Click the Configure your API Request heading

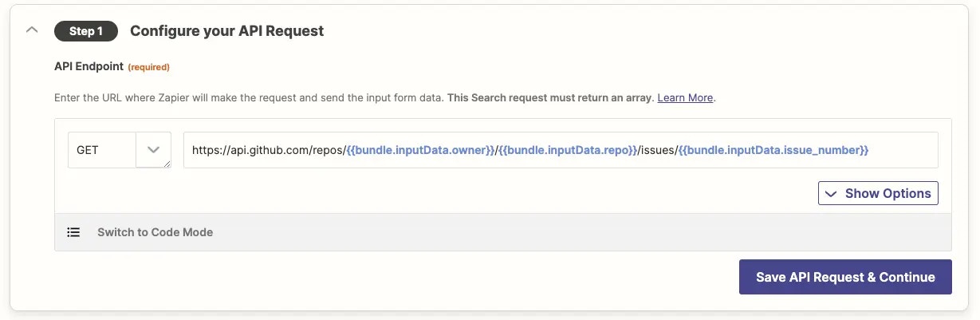pyautogui.click(x=227, y=31)
